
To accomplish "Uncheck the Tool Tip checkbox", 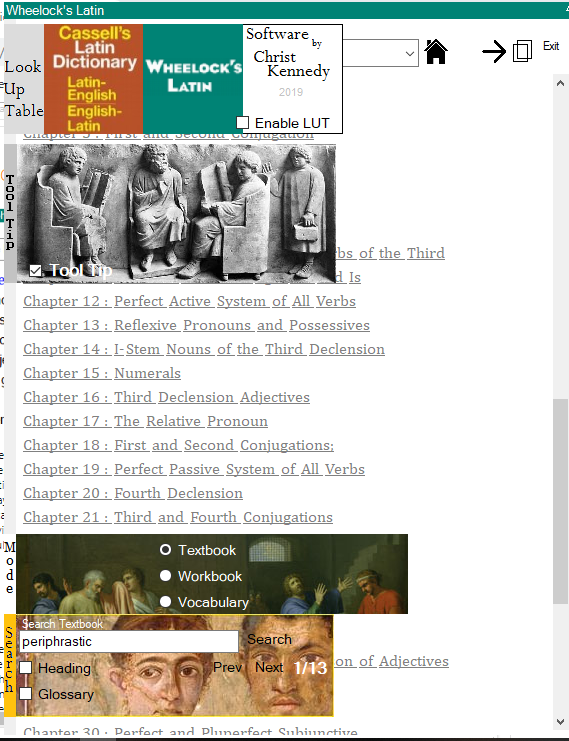I will click(35, 271).
